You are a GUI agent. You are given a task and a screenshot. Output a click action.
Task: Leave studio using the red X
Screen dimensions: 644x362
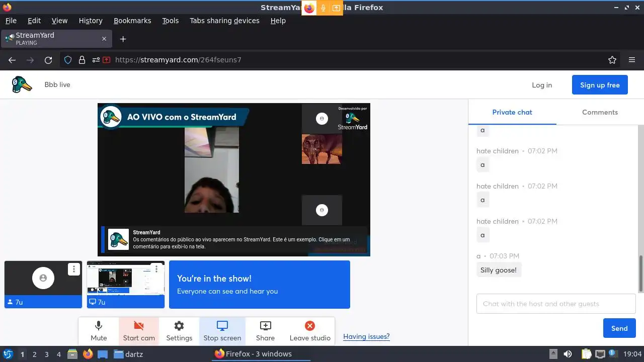point(310,331)
